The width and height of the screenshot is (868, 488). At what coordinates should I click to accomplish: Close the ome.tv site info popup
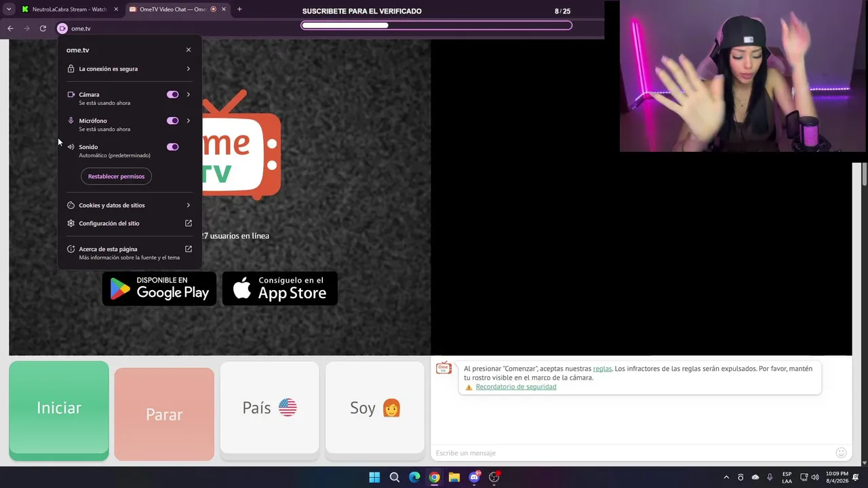point(189,50)
